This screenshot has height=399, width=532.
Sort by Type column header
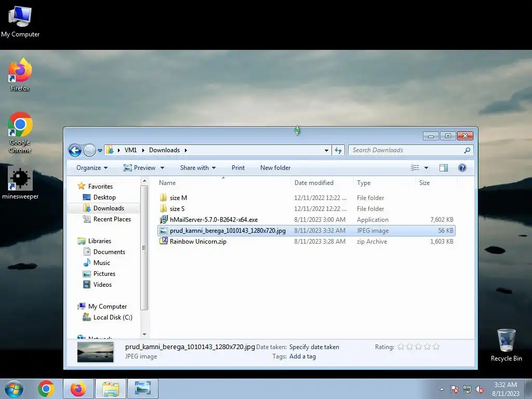[385, 183]
